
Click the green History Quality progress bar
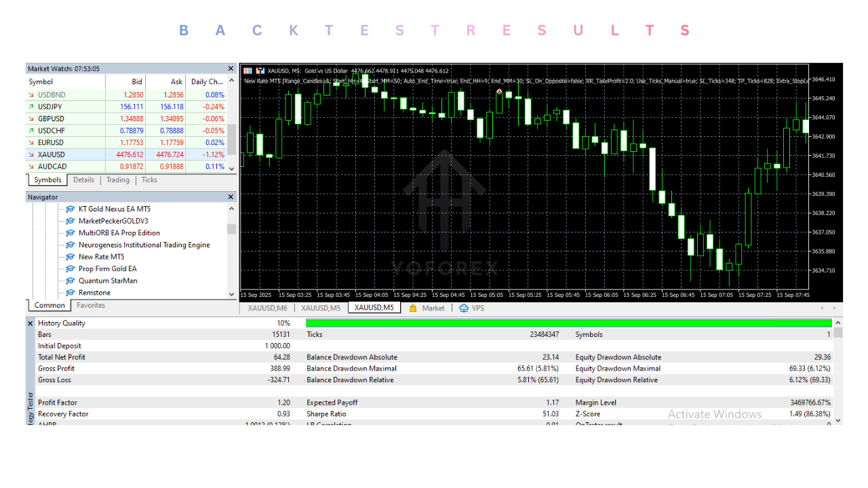click(570, 323)
